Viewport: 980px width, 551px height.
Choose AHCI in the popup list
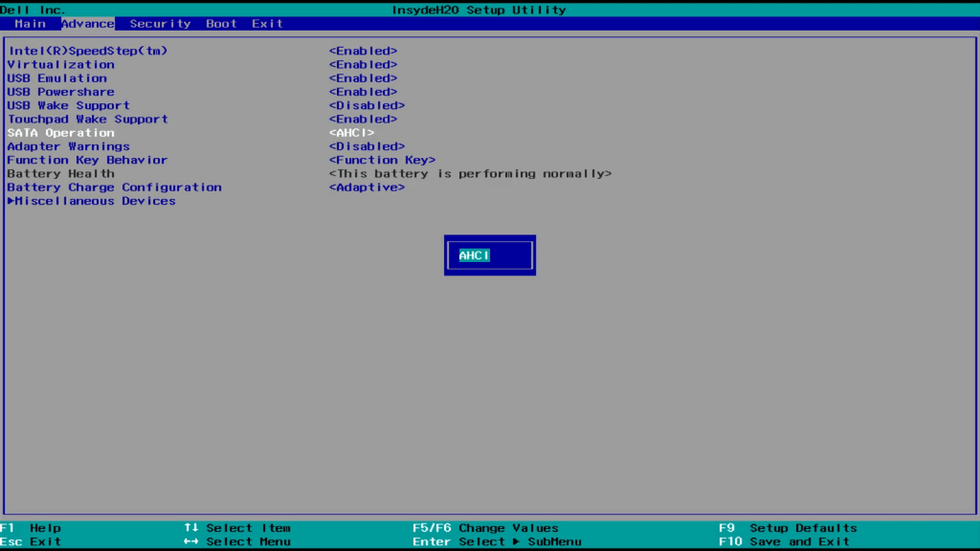tap(475, 256)
